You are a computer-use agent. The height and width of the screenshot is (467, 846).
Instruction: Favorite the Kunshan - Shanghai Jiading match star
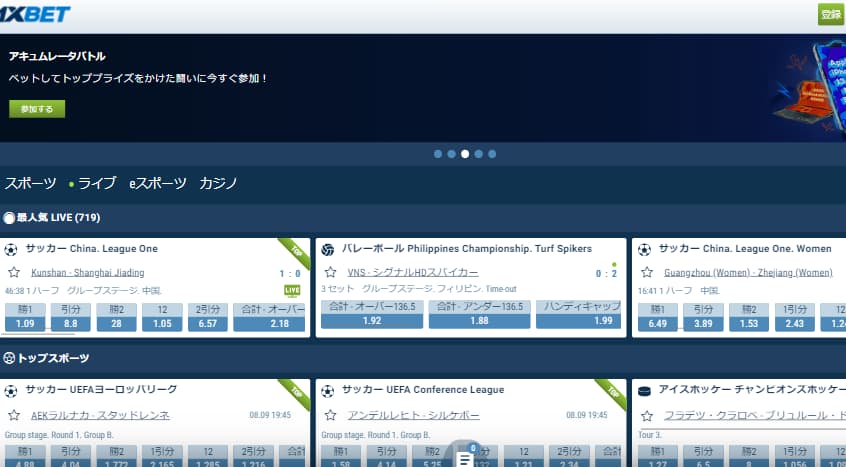tap(14, 272)
